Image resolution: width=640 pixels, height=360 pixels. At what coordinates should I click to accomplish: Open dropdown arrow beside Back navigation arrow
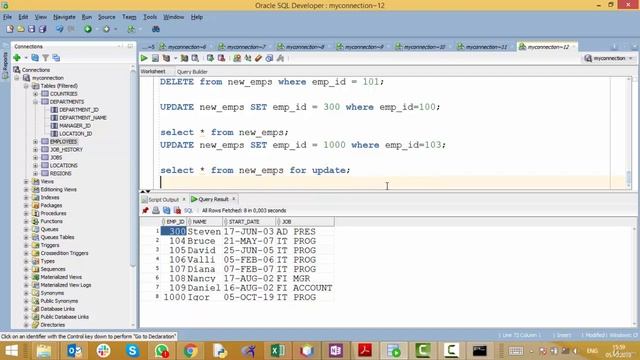coord(97,29)
